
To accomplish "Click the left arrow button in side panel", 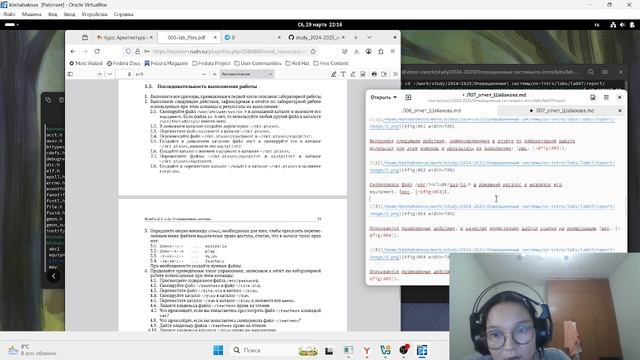I will 53,276.
